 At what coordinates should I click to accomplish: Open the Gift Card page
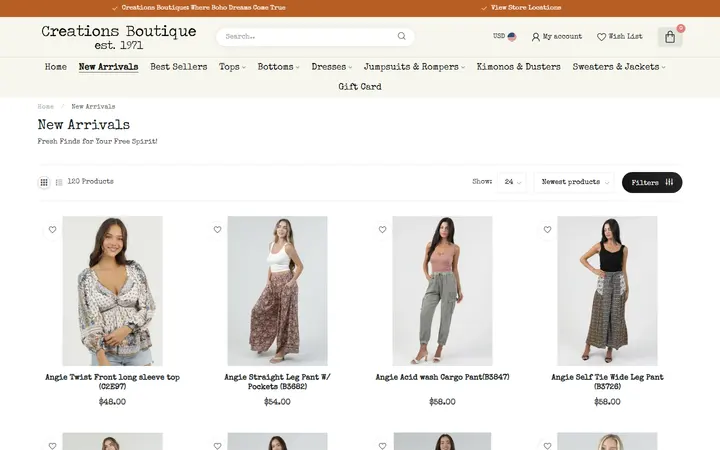click(360, 86)
